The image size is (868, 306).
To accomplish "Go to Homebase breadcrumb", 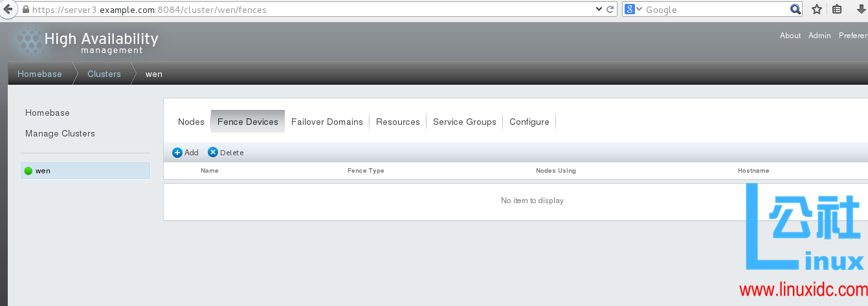I will pyautogui.click(x=39, y=74).
